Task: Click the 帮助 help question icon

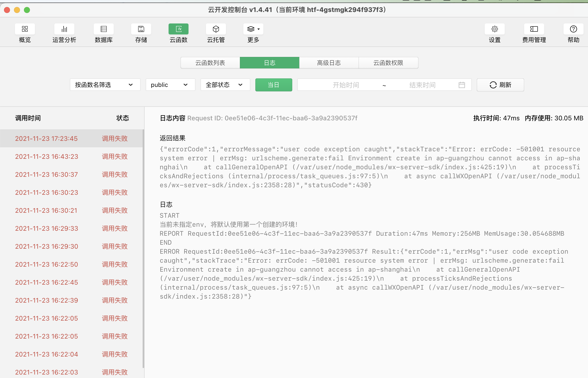Action: [x=573, y=29]
